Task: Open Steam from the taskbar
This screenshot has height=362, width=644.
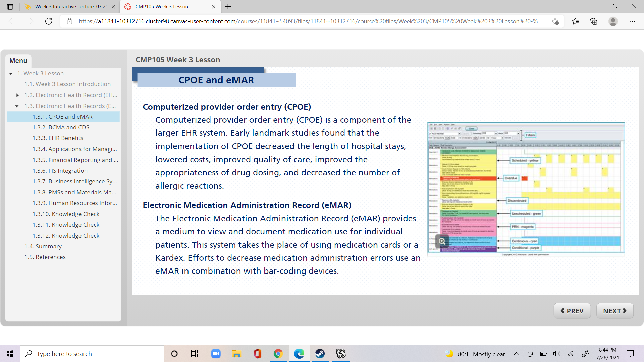Action: point(320,354)
